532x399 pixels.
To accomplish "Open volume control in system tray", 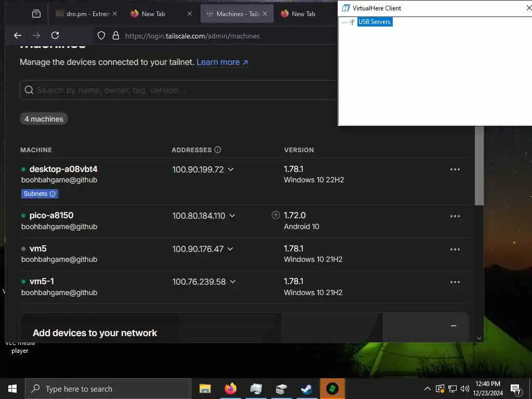I will pyautogui.click(x=465, y=389).
